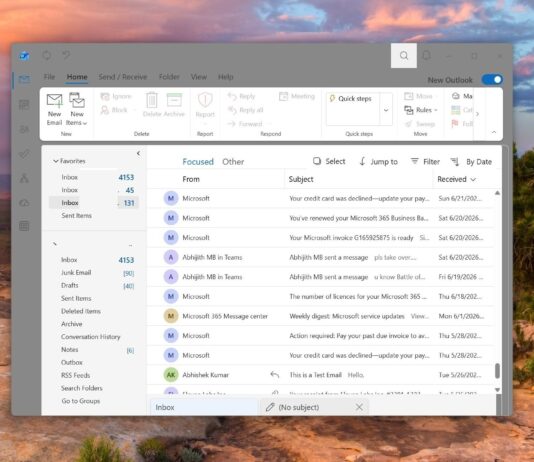Click the Filter button

(x=425, y=161)
